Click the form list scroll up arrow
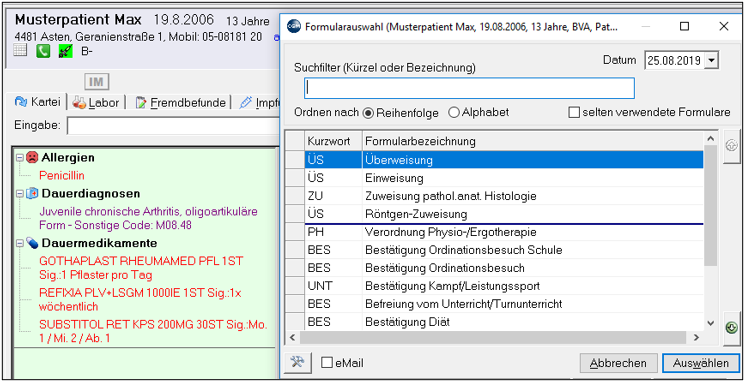 pyautogui.click(x=710, y=139)
